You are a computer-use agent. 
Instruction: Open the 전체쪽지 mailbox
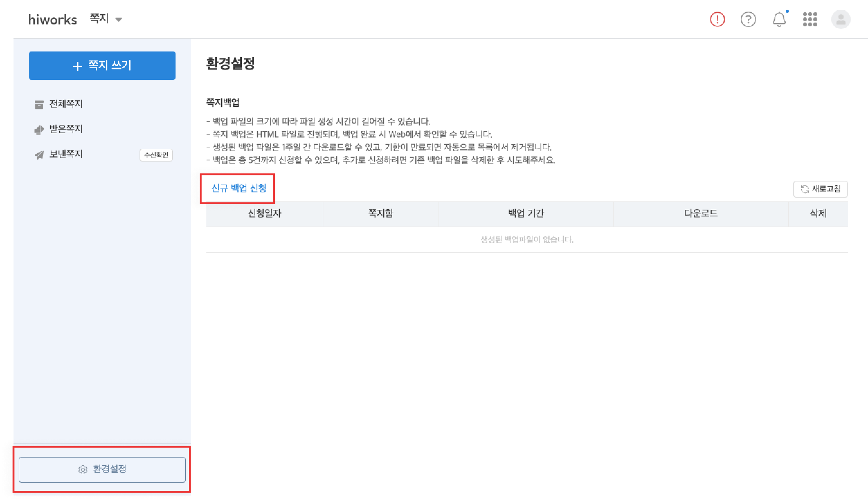(66, 104)
